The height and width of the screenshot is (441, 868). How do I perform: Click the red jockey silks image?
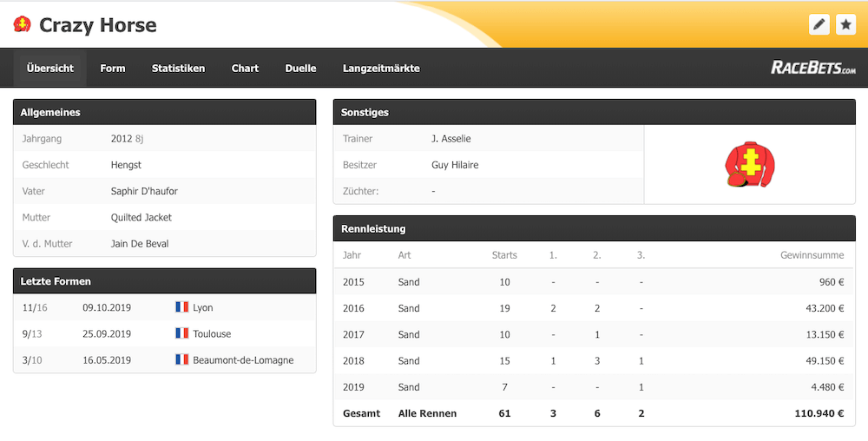(x=750, y=164)
